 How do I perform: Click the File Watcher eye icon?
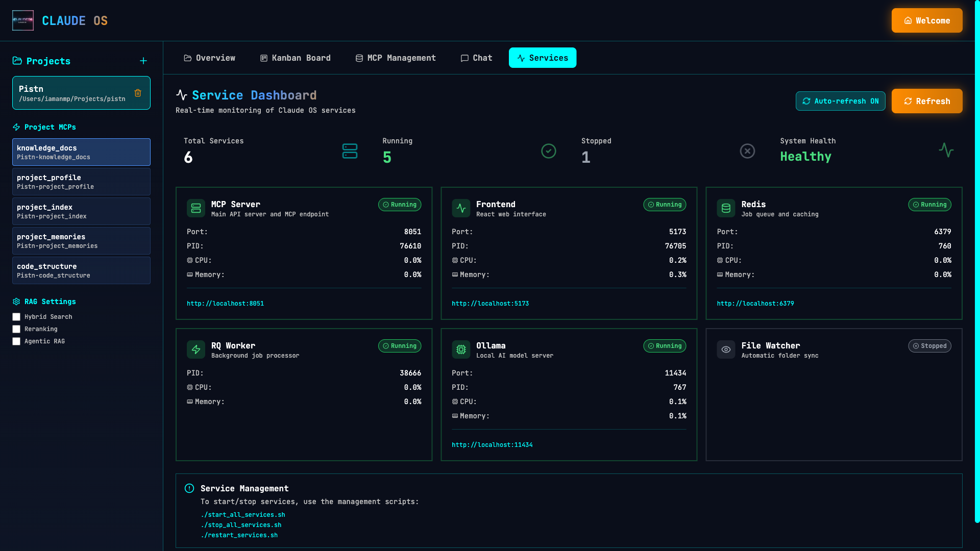726,349
